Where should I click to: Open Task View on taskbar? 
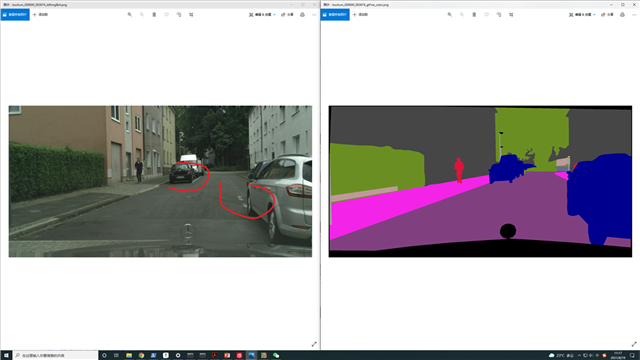[116, 356]
